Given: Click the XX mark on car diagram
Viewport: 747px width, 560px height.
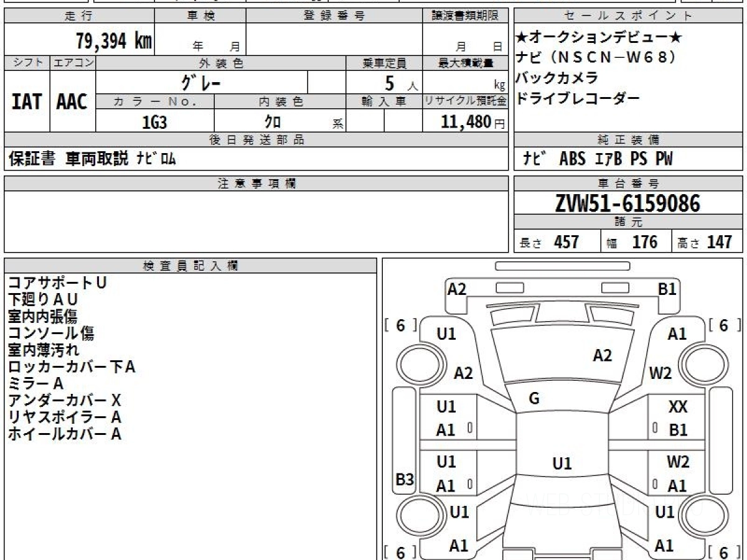Looking at the screenshot, I should pos(678,408).
